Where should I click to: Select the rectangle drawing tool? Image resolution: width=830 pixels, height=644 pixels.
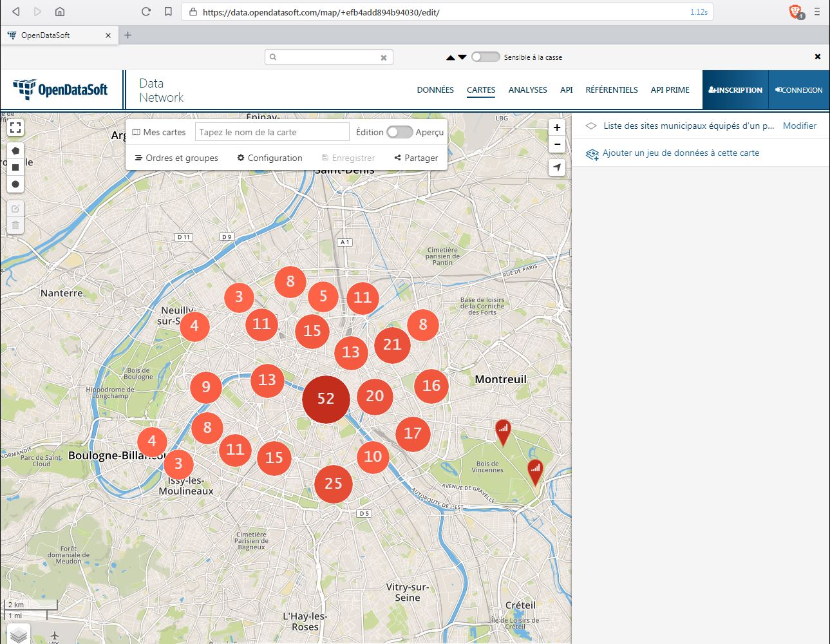click(15, 167)
